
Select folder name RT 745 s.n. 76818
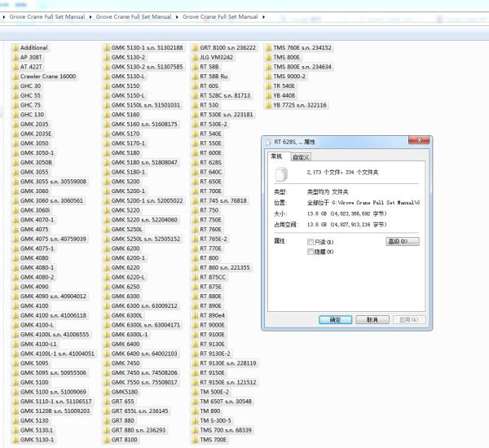tap(223, 200)
